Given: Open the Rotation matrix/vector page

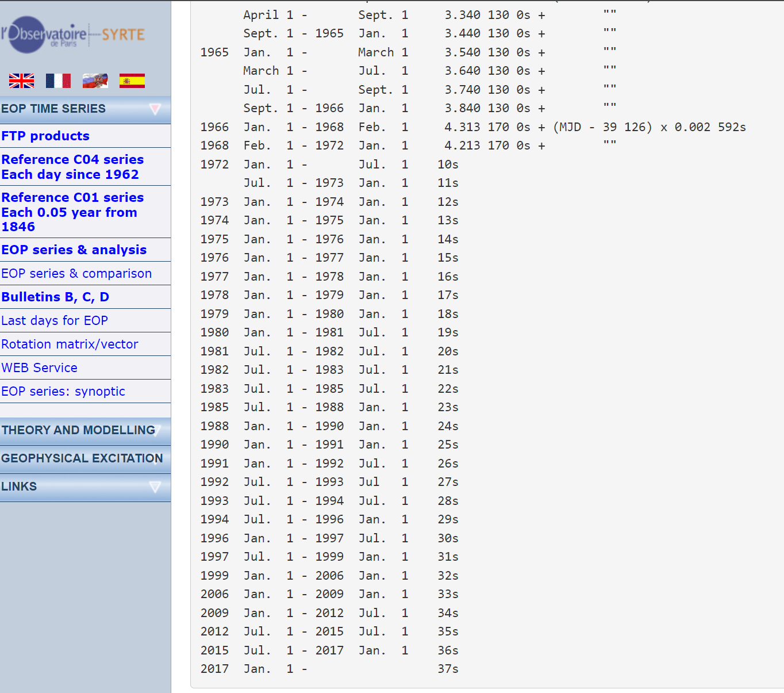Looking at the screenshot, I should click(x=70, y=344).
